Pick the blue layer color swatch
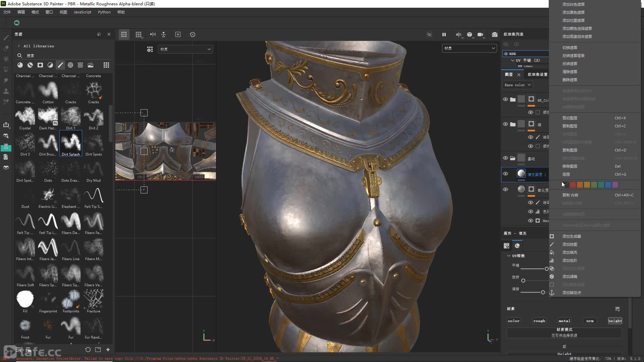The height and width of the screenshot is (362, 644). 608,185
